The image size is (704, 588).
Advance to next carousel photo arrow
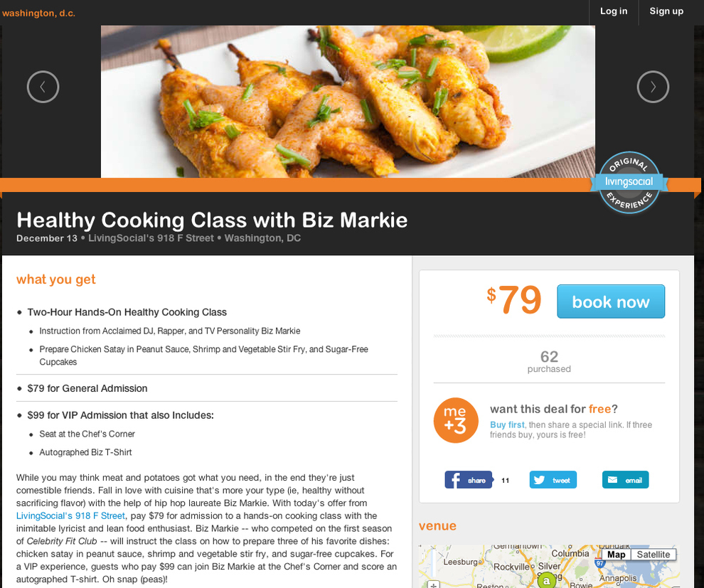coord(653,87)
